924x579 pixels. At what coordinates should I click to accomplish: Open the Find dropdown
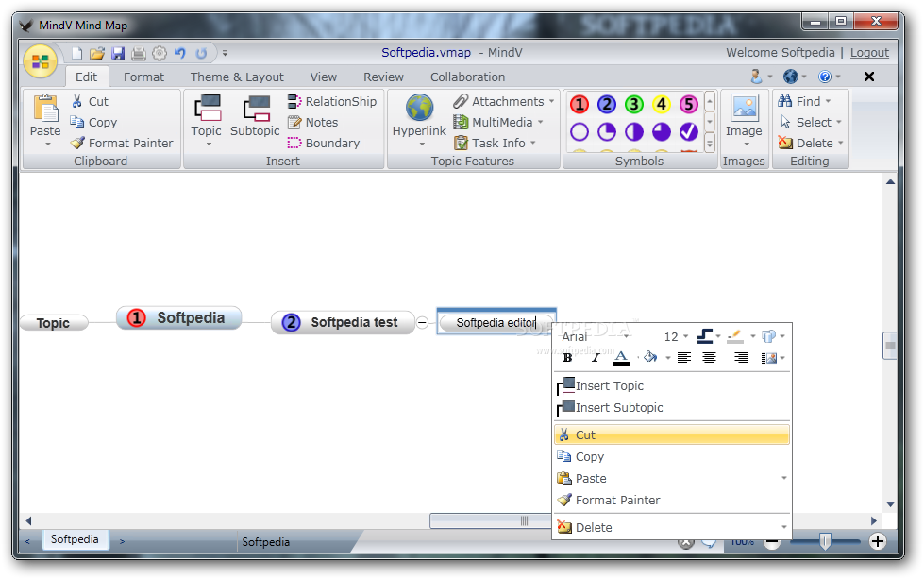coord(828,101)
